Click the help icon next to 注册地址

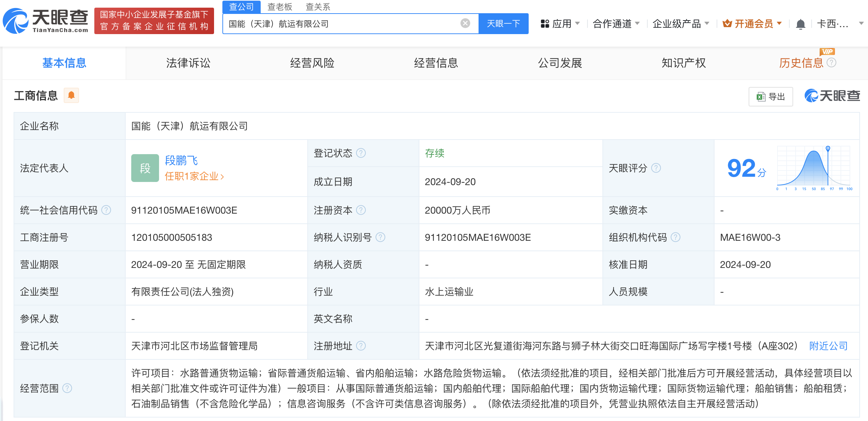pyautogui.click(x=361, y=346)
